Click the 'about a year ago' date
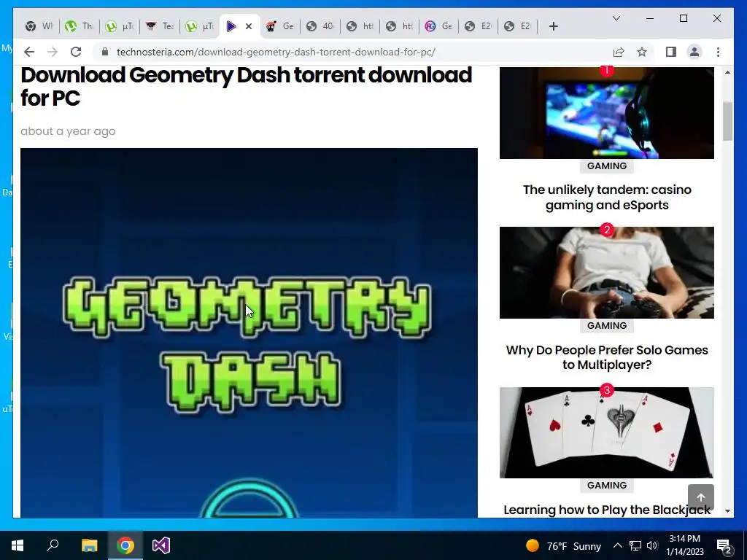The image size is (747, 560). 68,131
